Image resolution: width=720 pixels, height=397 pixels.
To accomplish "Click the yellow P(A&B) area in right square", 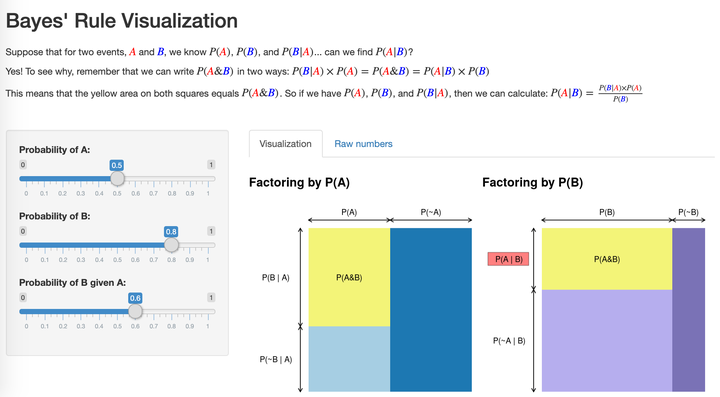I will coord(607,259).
